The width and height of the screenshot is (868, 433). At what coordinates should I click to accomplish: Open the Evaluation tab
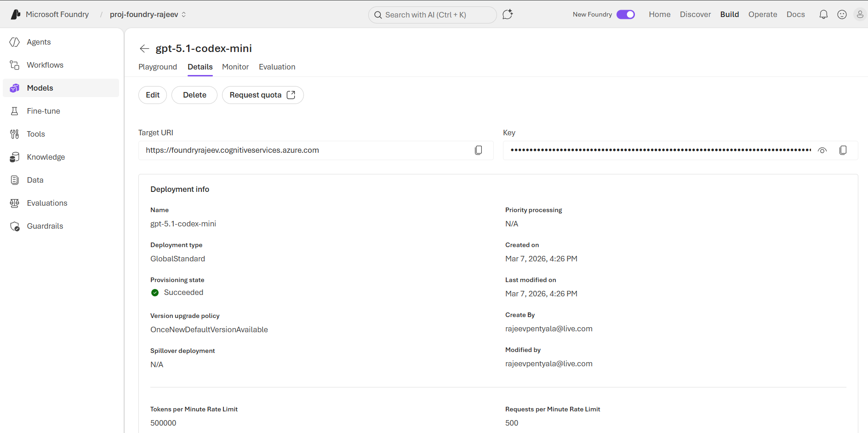tap(277, 67)
